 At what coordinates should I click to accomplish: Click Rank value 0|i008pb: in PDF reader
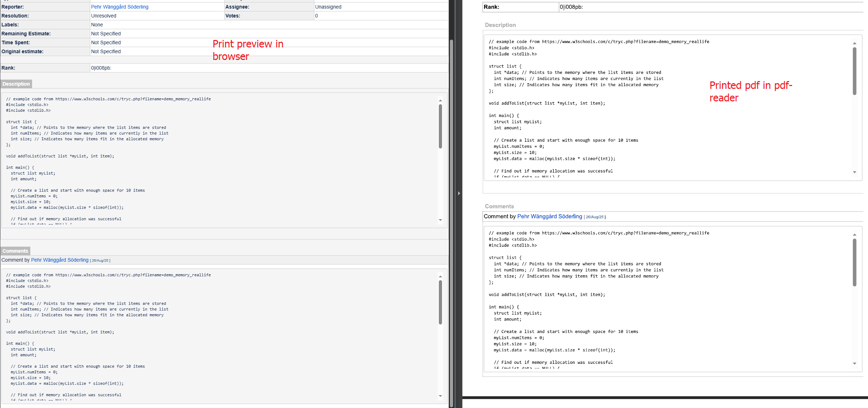[x=571, y=7]
